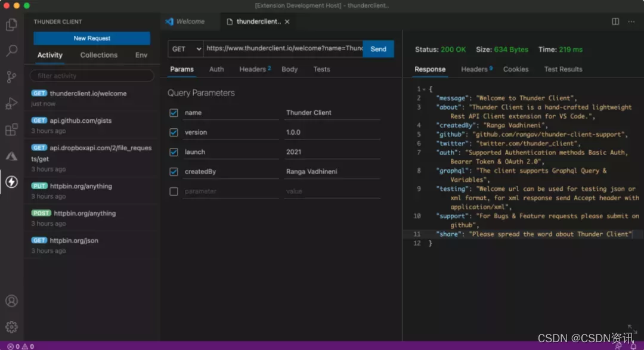Open the api.dropboxapi.com file_requests entry
Viewport: 644px width, 350px height.
pos(92,158)
